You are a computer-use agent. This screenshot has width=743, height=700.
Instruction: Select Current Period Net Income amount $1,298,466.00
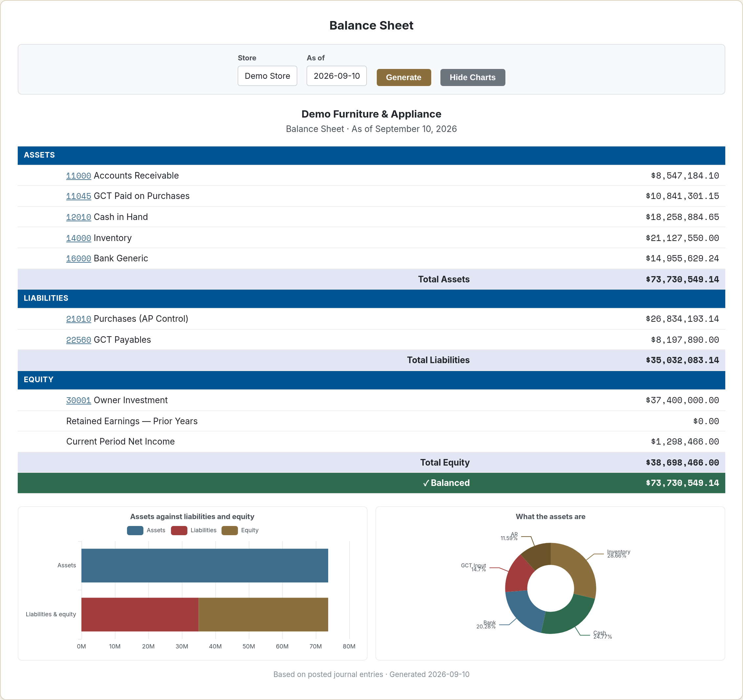pyautogui.click(x=685, y=442)
